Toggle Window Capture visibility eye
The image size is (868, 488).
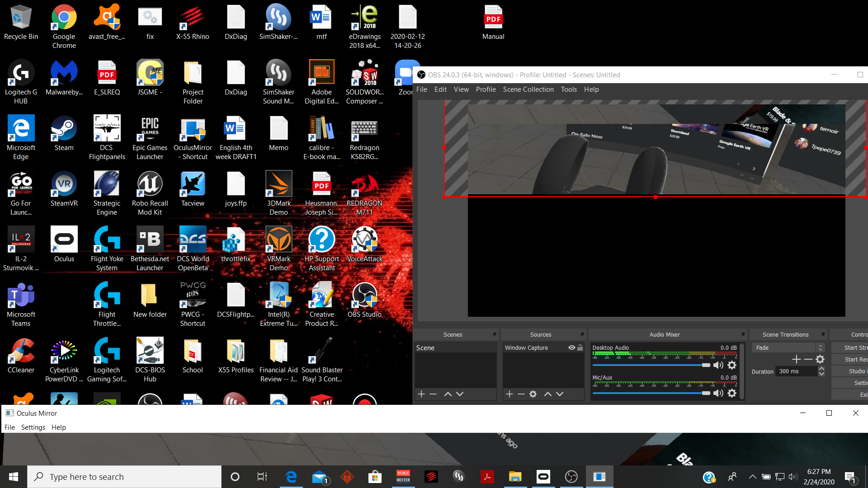click(572, 347)
